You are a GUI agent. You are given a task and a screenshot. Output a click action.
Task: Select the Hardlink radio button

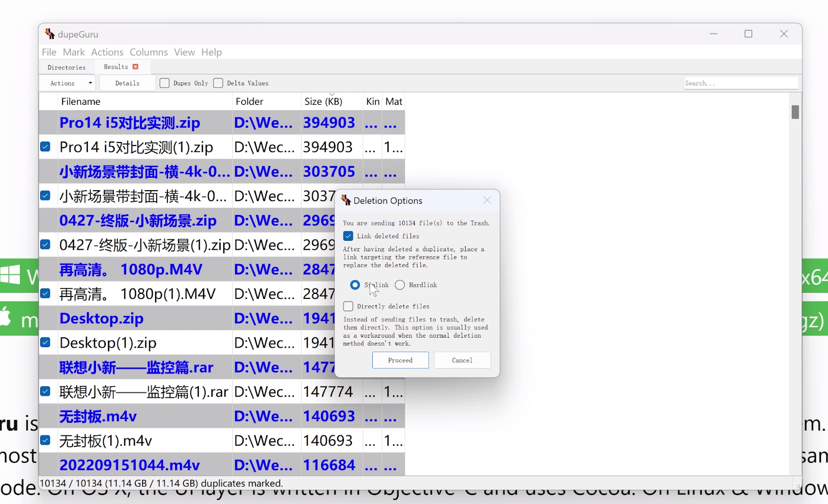(400, 285)
